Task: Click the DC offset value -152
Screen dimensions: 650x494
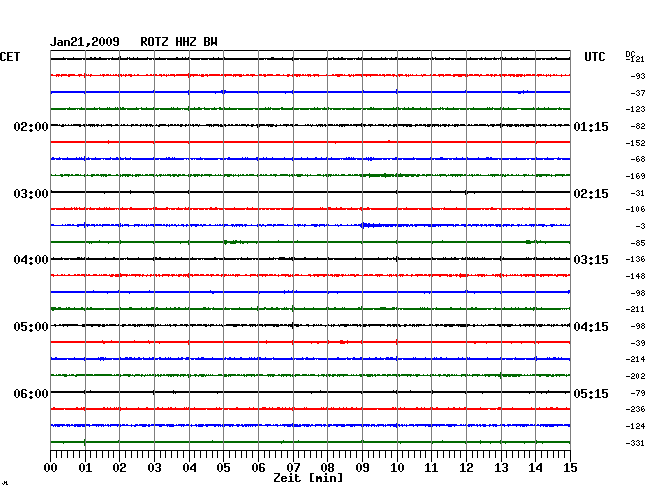Action: 635,143
